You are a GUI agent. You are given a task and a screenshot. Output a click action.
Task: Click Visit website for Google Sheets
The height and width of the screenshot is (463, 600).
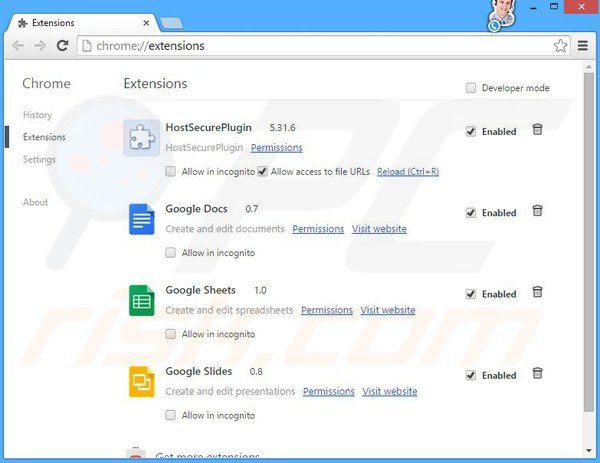(388, 310)
